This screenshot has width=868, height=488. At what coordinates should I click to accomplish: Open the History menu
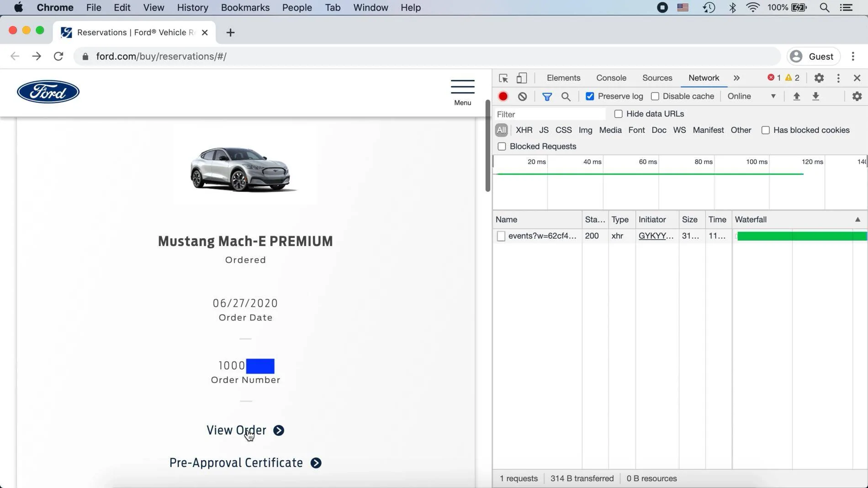click(x=192, y=7)
